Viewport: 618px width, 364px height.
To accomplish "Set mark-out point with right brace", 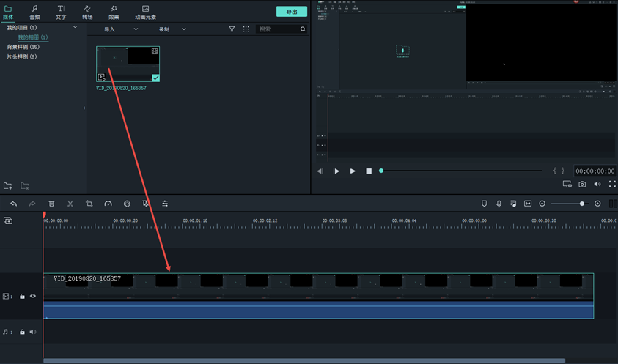I will point(563,171).
